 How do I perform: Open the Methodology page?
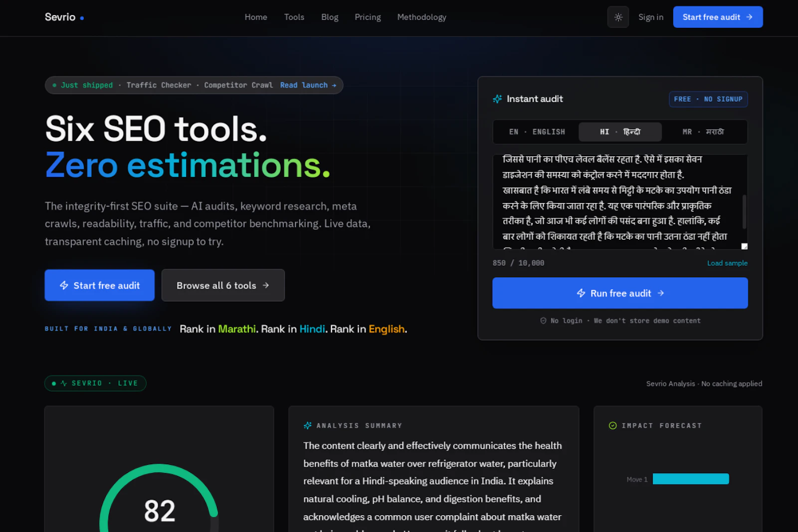422,17
